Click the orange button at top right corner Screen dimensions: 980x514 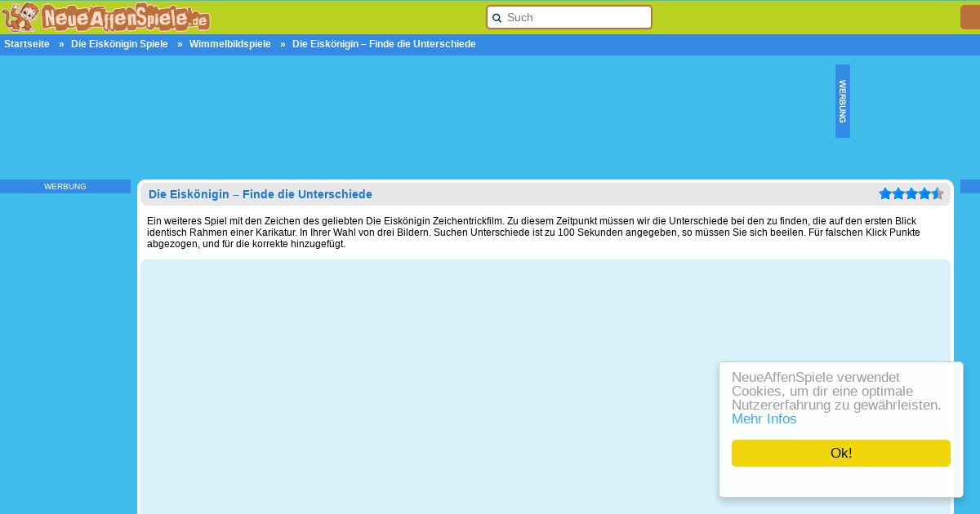970,17
